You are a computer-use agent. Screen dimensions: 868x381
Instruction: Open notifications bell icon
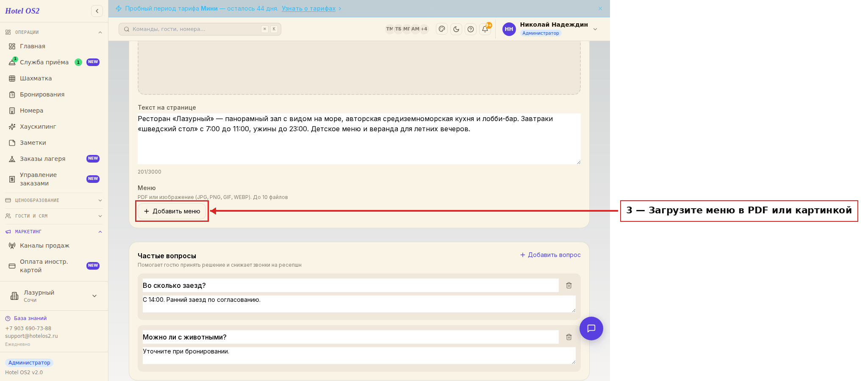(485, 29)
